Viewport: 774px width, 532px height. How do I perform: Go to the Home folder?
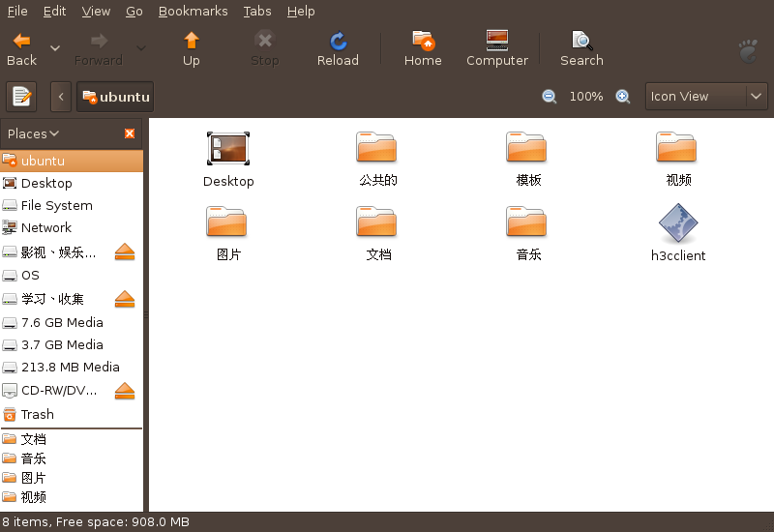tap(423, 49)
